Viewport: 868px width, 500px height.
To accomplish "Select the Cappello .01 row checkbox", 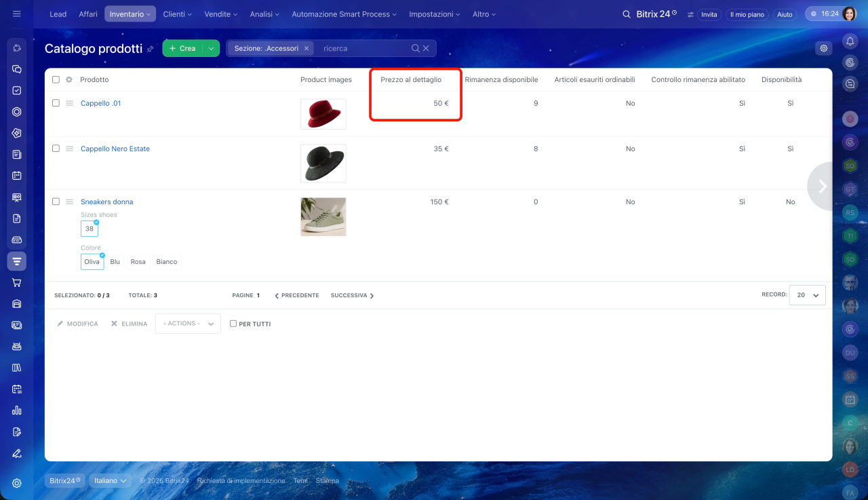I will coord(56,103).
